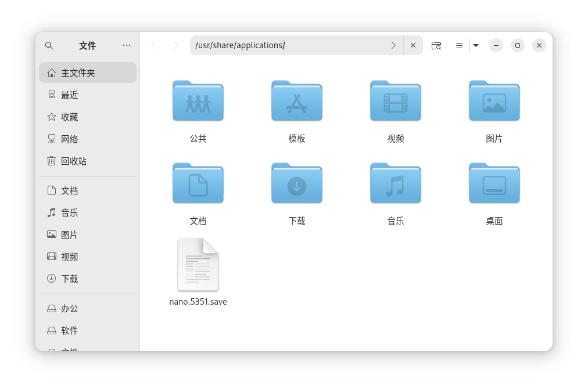The image size is (588, 390).
Task: Activate the search-in-folder icon in toolbar
Action: [x=436, y=45]
